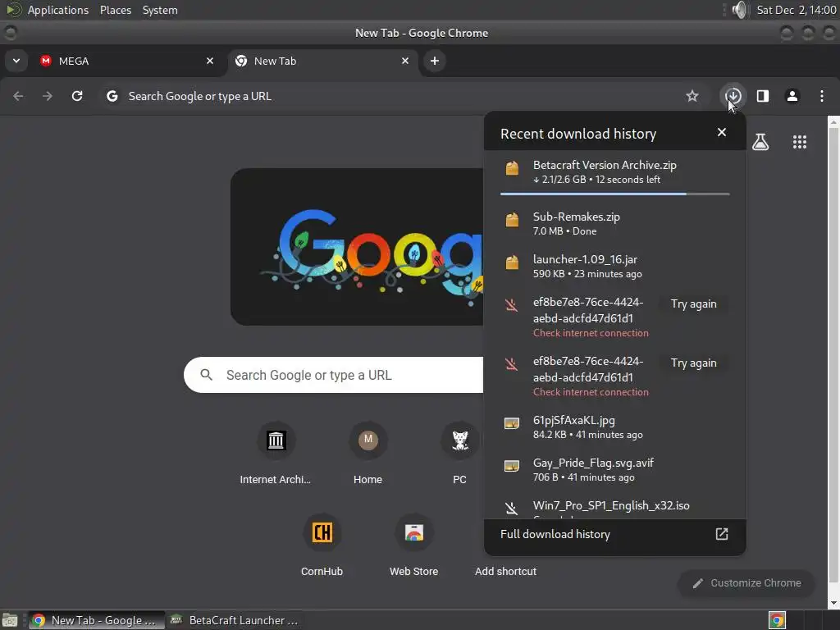Open the CornHub shortcut
Image resolution: width=840 pixels, height=630 pixels.
pos(322,545)
